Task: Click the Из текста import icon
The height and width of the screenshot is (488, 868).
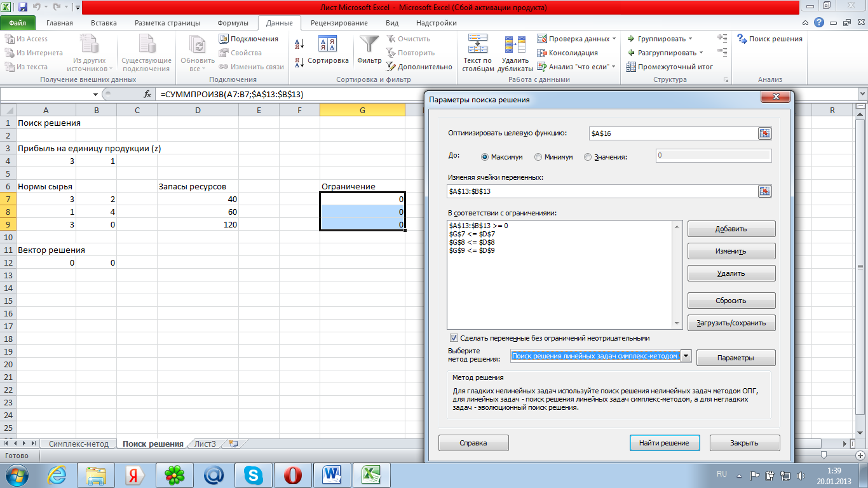Action: click(10, 67)
